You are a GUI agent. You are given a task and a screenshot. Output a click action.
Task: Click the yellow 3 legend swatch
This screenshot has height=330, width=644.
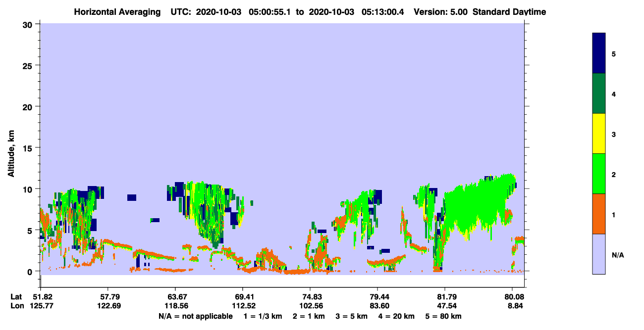(599, 134)
